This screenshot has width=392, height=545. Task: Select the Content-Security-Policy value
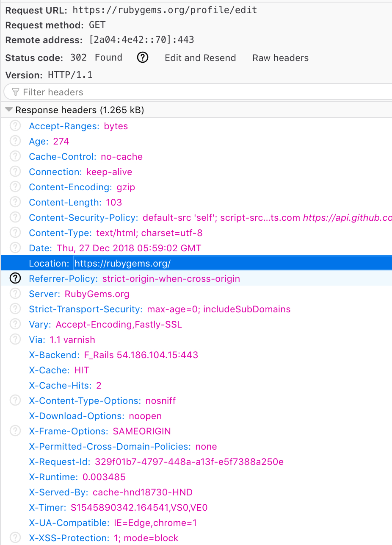[267, 218]
